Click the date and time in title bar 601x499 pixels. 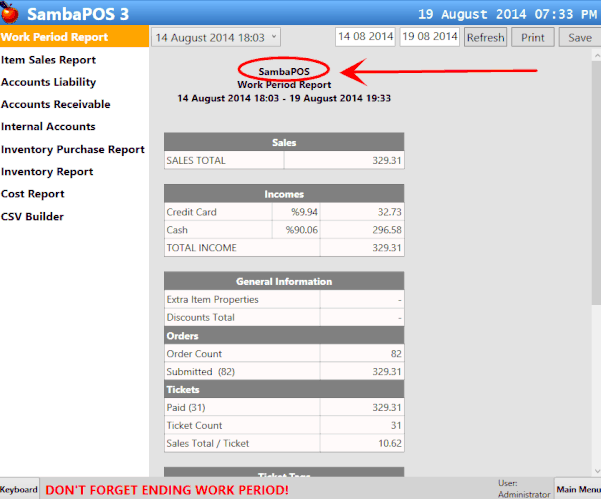(x=507, y=14)
